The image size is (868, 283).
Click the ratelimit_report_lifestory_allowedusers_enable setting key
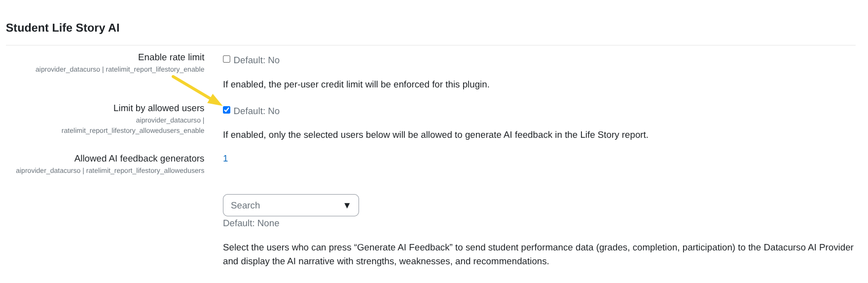tap(133, 131)
